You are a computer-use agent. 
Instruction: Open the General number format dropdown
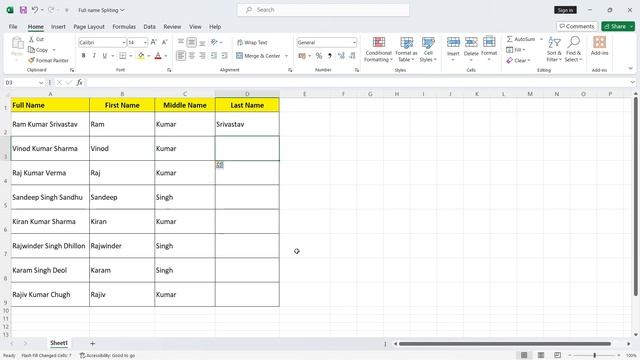point(354,42)
